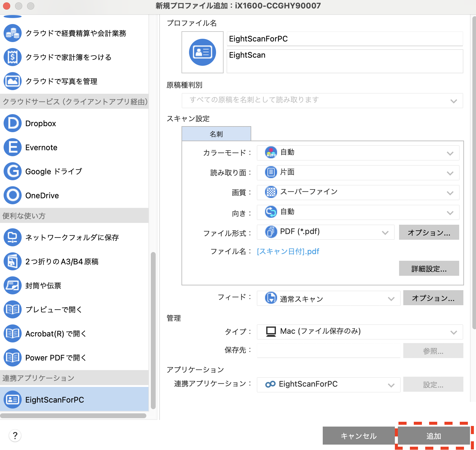Viewport: 476px width, 450px height.
Task: Click the 参照... browse button
Action: [433, 351]
